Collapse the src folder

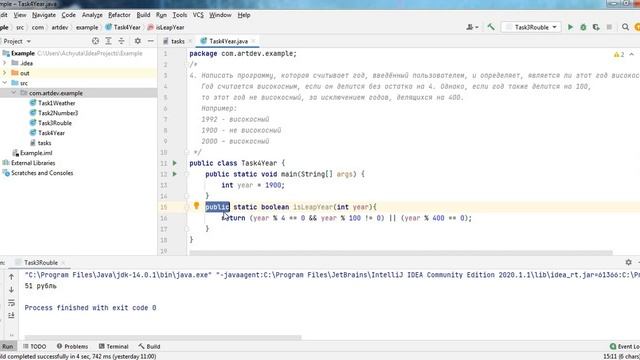point(5,83)
